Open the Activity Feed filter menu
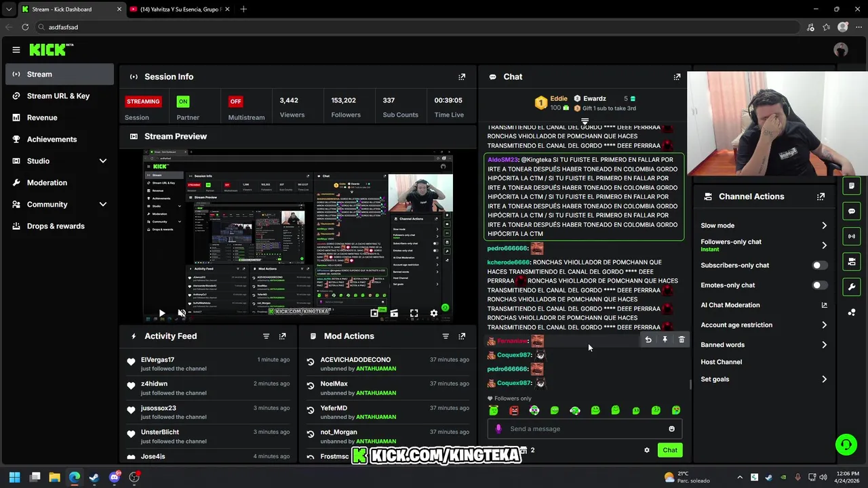Image resolution: width=868 pixels, height=488 pixels. click(266, 336)
